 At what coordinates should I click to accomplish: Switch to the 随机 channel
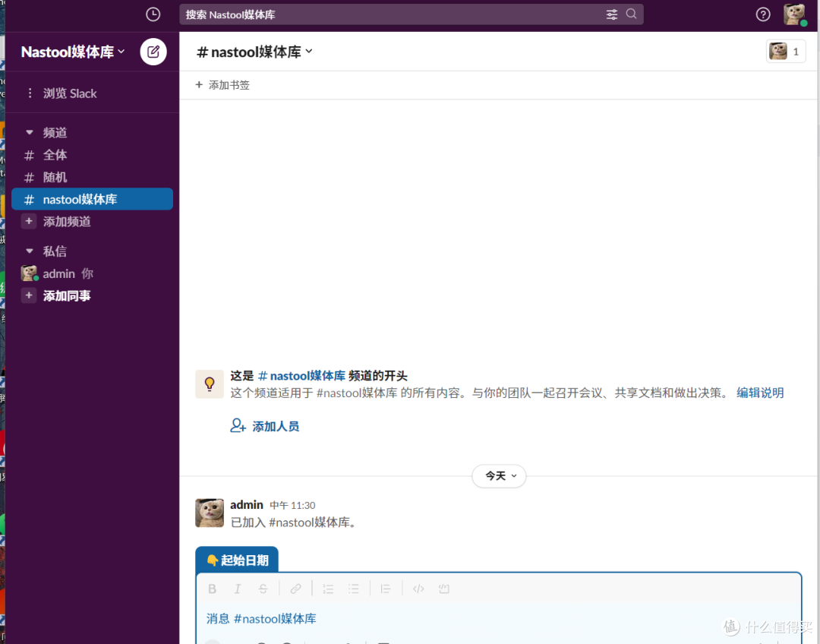[x=55, y=177]
